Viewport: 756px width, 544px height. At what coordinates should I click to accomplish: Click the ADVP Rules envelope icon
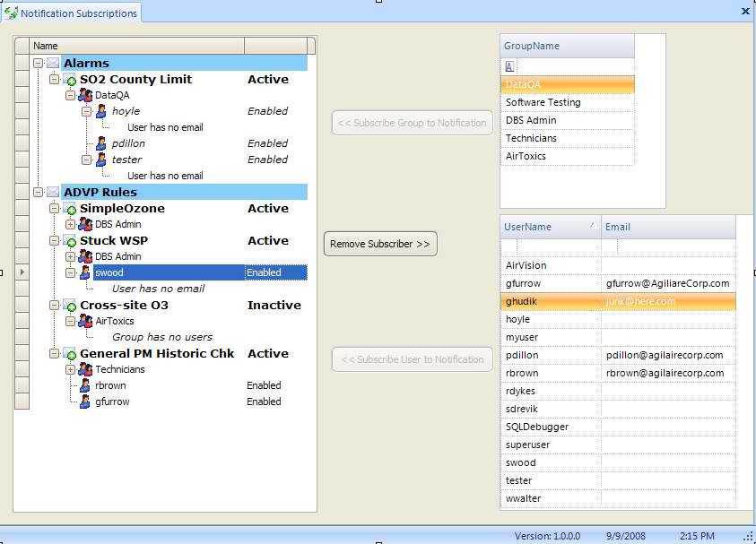pos(53,192)
